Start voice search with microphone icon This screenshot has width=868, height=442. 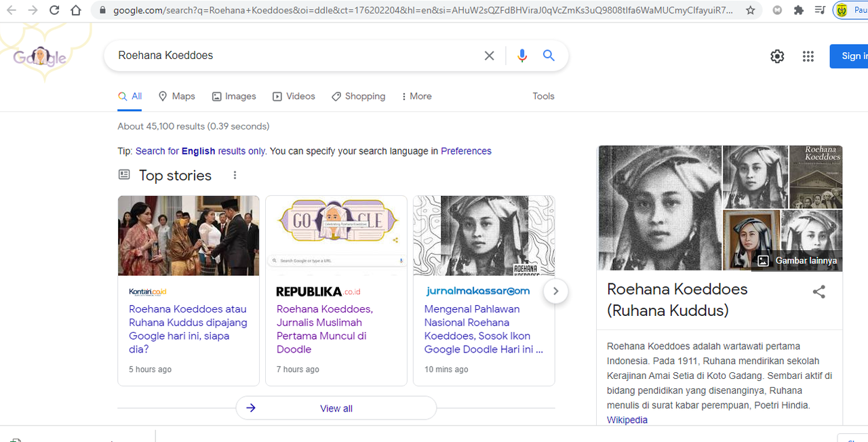point(521,56)
